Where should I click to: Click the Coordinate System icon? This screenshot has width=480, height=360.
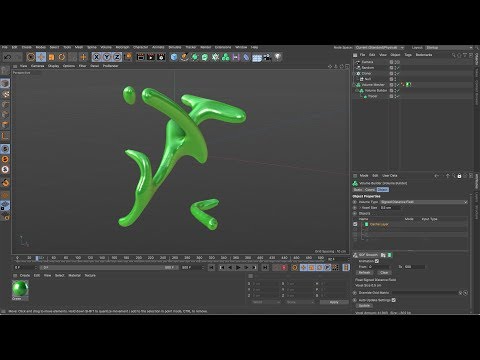point(128,57)
